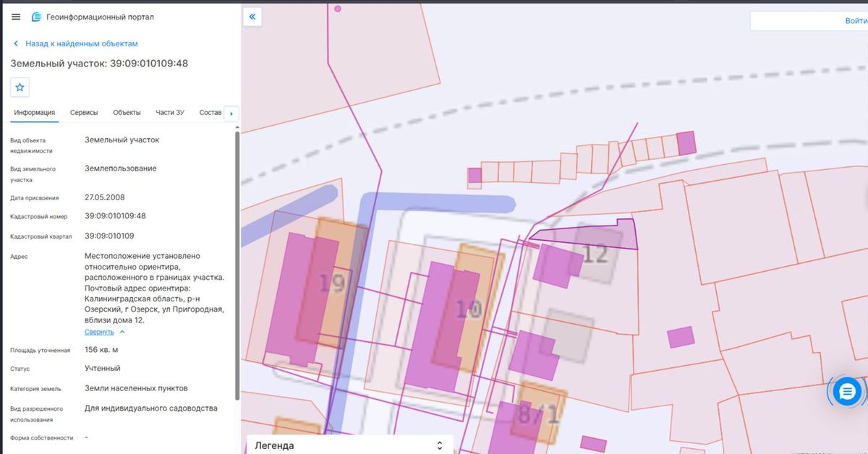Image resolution: width=868 pixels, height=454 pixels.
Task: Select the Информация tab
Action: [34, 113]
